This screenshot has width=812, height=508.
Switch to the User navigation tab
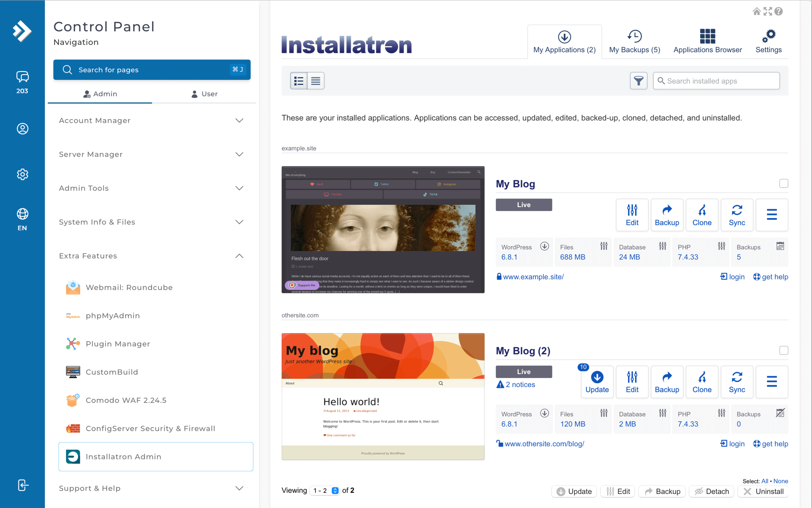pos(204,94)
